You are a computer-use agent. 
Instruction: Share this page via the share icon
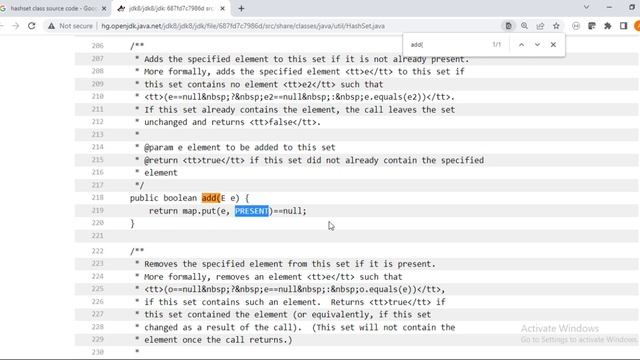coord(540,26)
